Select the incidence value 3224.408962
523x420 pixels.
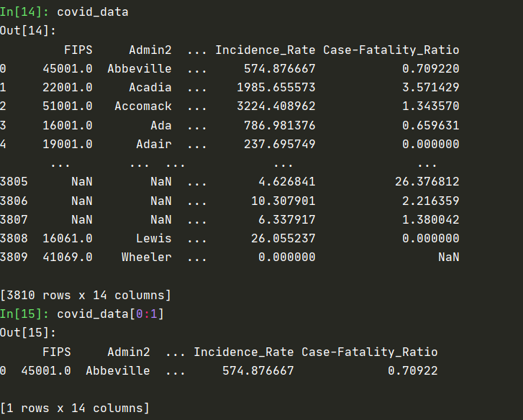[276, 106]
